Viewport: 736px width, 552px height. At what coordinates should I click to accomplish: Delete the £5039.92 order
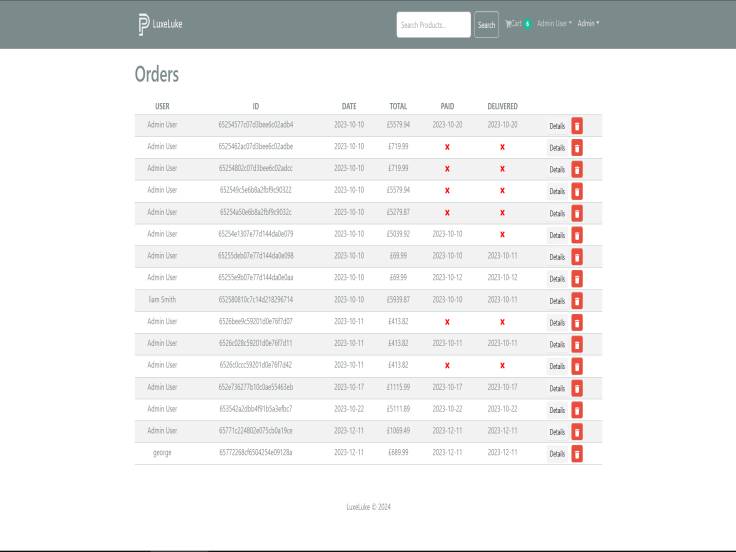(577, 235)
